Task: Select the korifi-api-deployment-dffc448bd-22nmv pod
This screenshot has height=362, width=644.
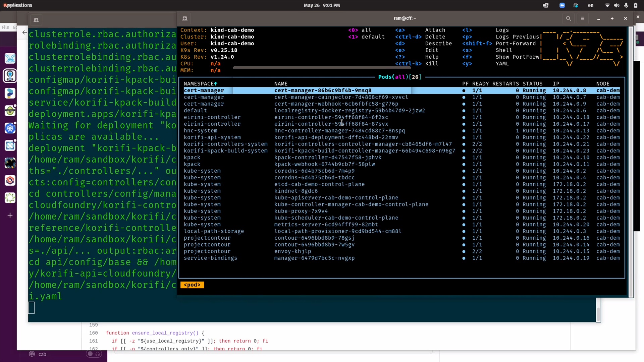Action: pos(401,137)
